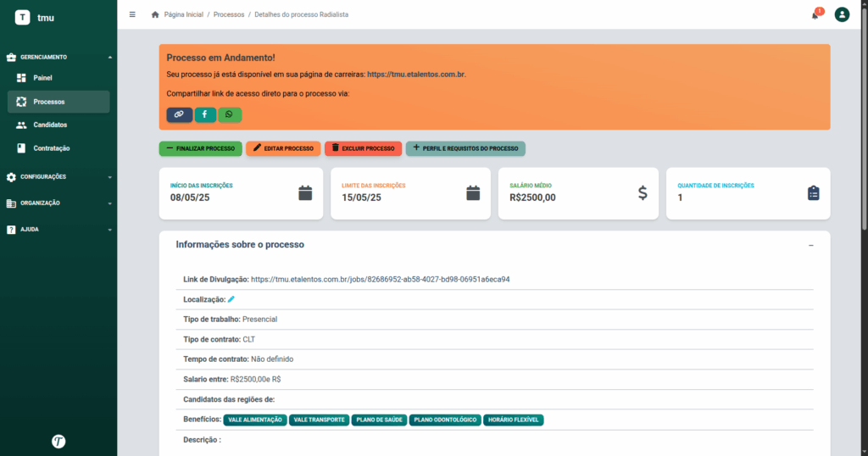Expand the Organização sidebar section
The image size is (868, 456).
(58, 203)
